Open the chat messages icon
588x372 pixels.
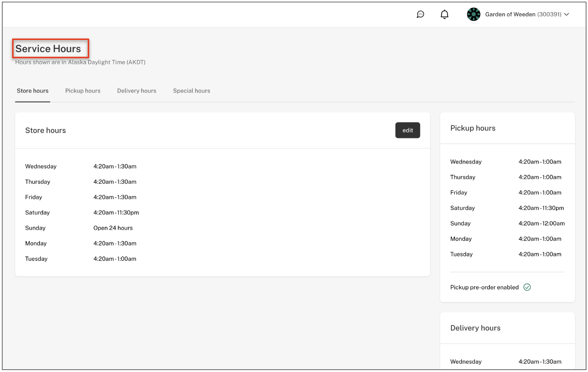(x=420, y=14)
